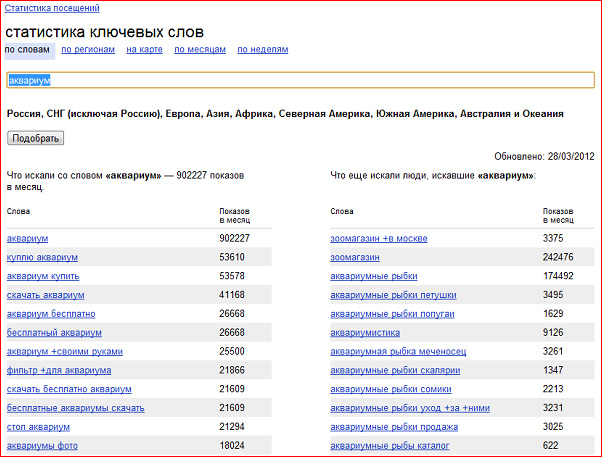Click the аквариумы фото link

42,446
